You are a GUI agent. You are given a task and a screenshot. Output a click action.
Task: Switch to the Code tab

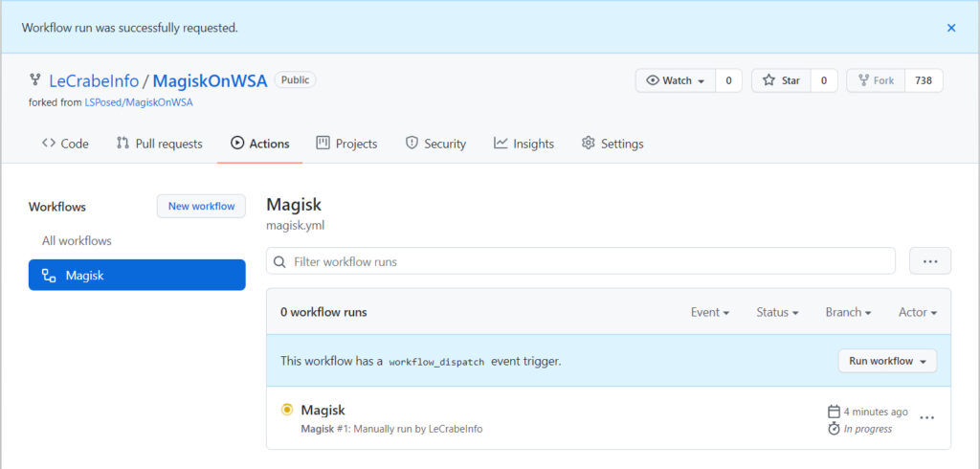pyautogui.click(x=65, y=144)
